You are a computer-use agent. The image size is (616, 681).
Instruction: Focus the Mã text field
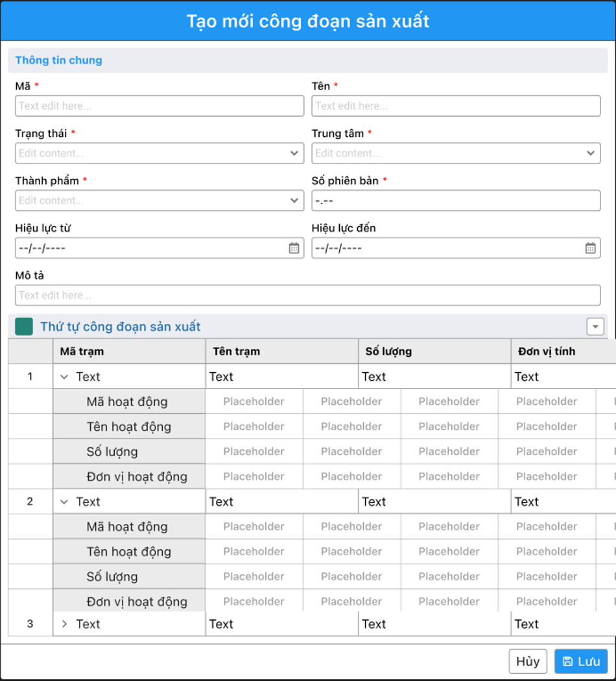tap(159, 106)
